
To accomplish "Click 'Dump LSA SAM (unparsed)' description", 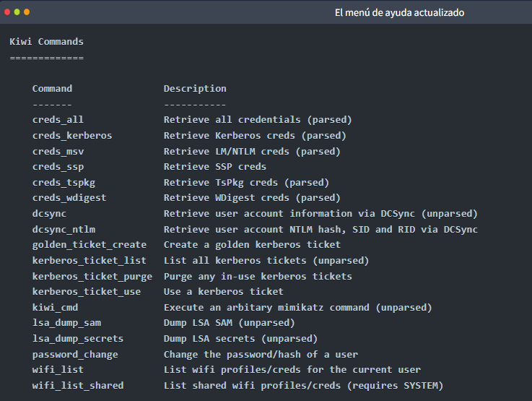I will pyautogui.click(x=229, y=323).
